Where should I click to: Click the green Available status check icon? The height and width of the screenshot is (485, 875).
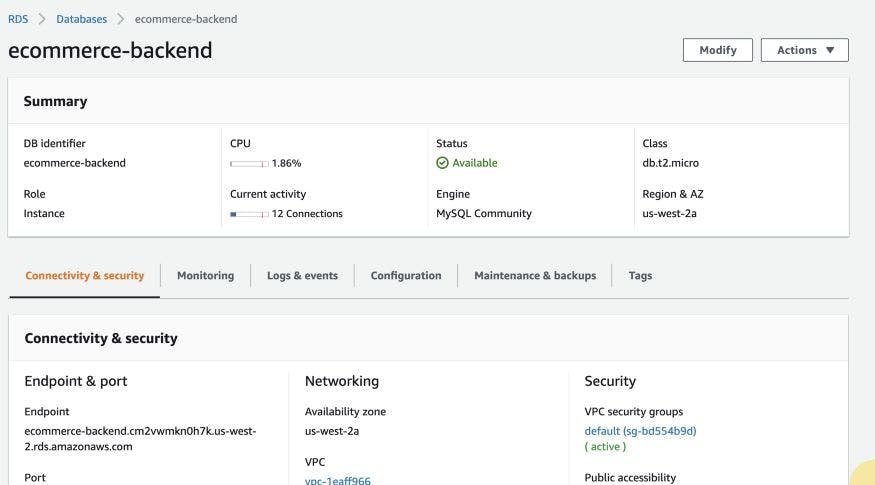click(442, 163)
